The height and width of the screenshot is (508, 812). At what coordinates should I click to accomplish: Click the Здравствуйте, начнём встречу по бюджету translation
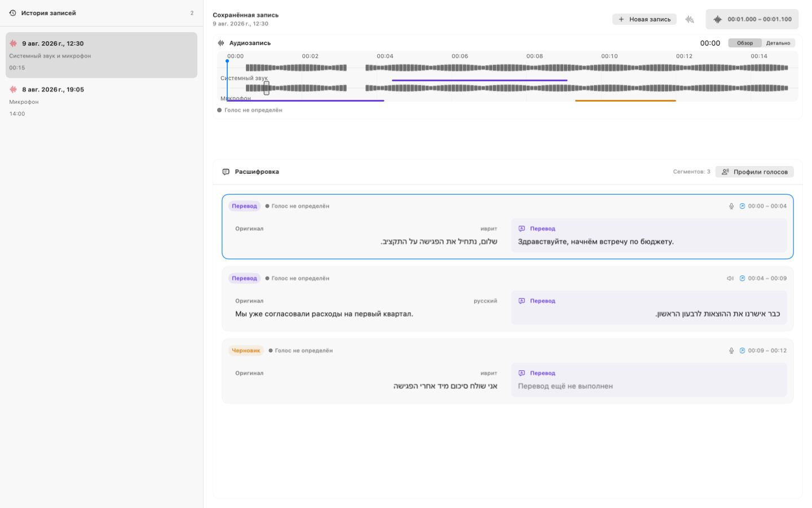595,242
